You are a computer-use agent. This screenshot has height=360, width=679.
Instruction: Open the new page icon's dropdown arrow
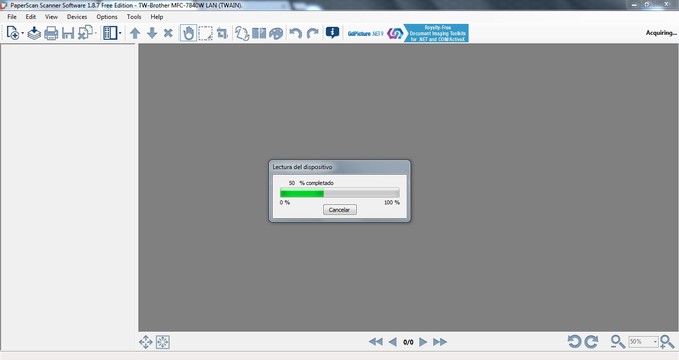click(x=23, y=33)
